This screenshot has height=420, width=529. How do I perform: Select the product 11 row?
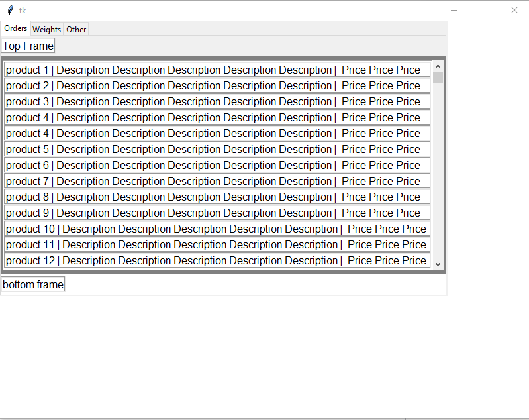click(217, 244)
